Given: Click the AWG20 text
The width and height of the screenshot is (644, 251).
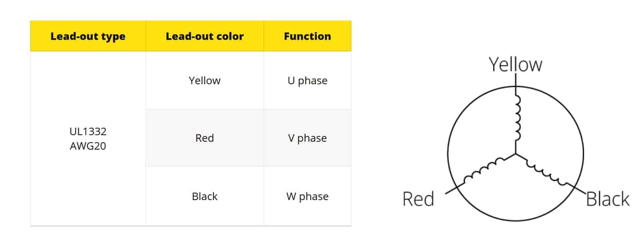Looking at the screenshot, I should point(88,146).
